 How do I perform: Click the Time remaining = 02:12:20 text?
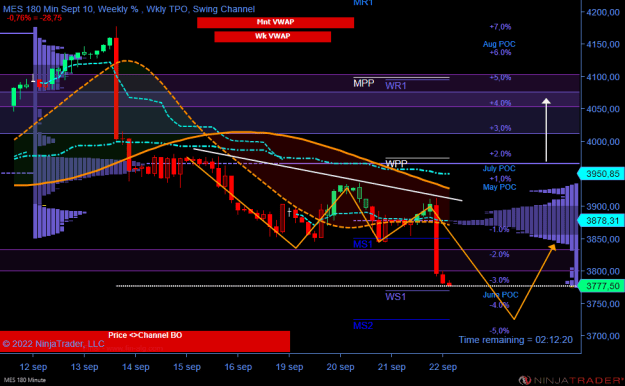[515, 340]
